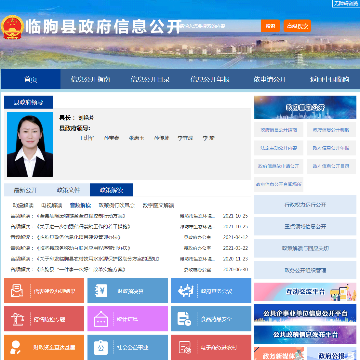
Task: Click the person with pencil icon tile
Action: point(16,347)
